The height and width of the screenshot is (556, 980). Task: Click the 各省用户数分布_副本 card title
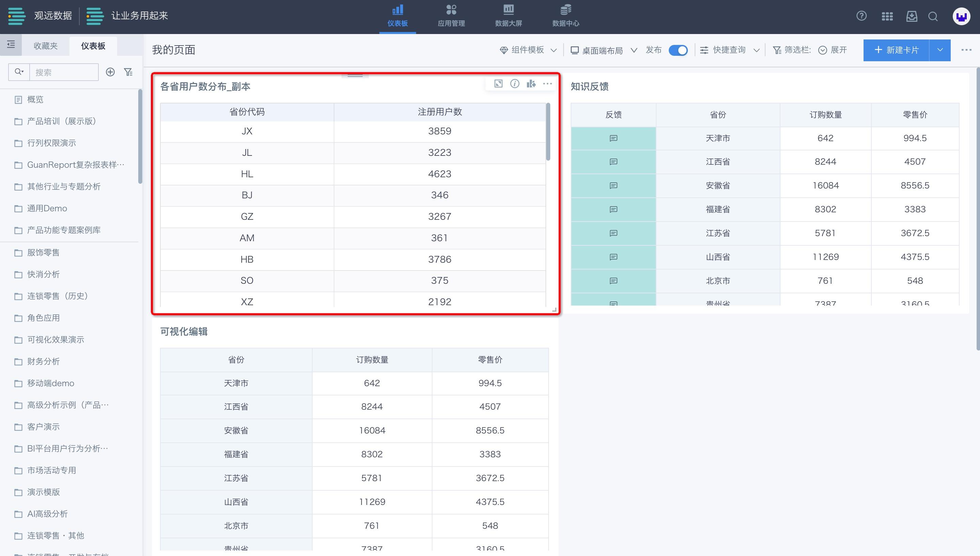click(x=205, y=87)
